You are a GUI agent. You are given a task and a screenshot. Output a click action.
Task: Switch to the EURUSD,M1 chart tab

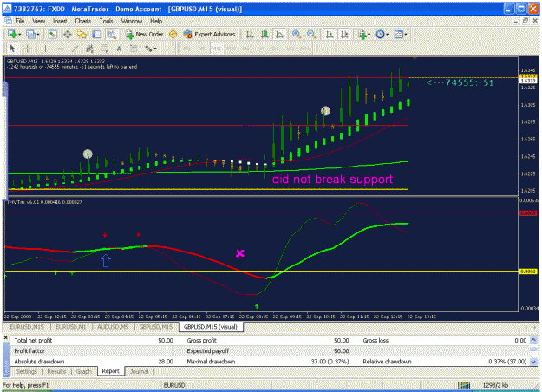point(70,327)
